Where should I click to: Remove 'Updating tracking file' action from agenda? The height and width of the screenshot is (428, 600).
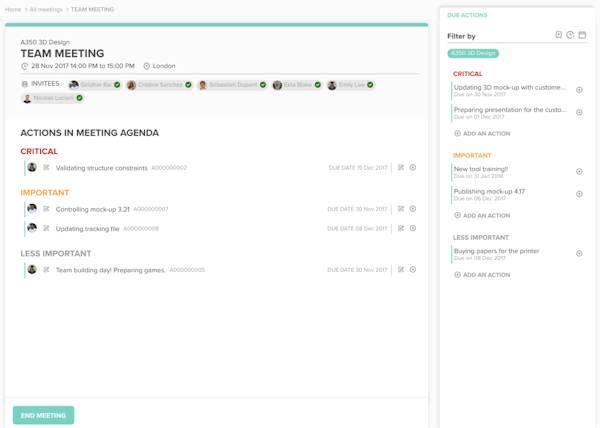tap(413, 228)
